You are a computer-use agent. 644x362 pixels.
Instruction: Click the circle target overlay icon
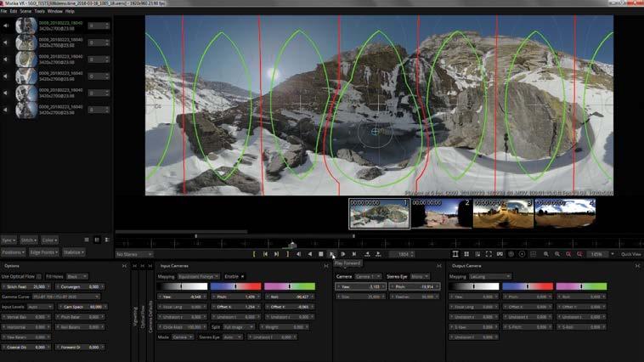coord(522,254)
